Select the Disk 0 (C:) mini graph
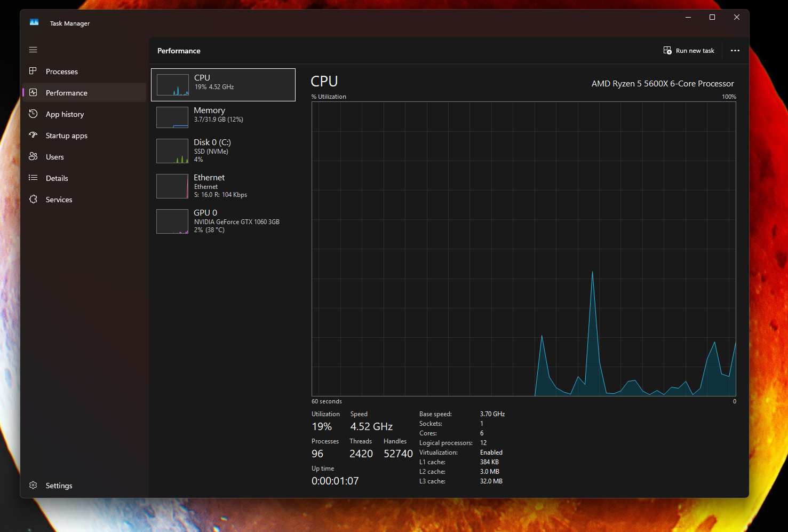The width and height of the screenshot is (788, 532). click(x=172, y=151)
